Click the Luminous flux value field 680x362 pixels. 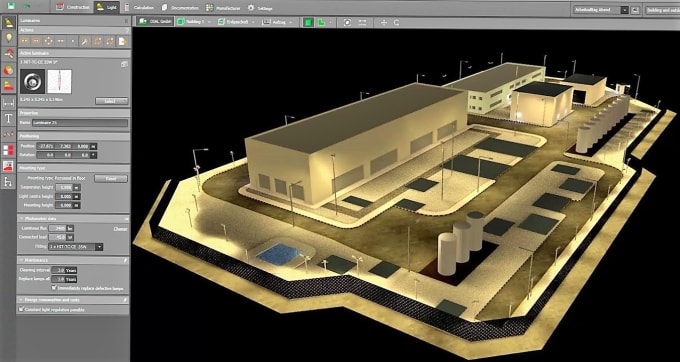tap(57, 228)
